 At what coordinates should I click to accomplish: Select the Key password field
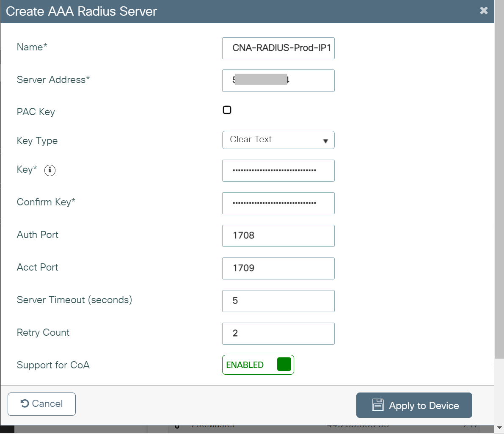pyautogui.click(x=278, y=171)
